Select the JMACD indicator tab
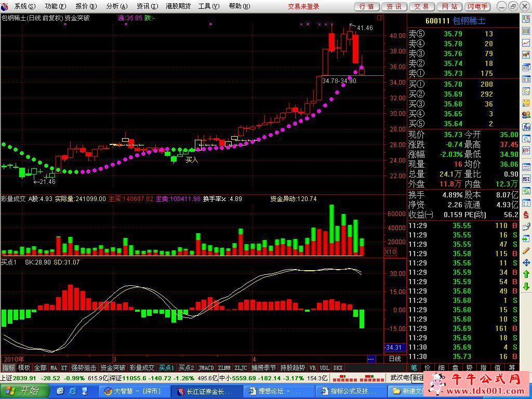532x399 pixels. pos(206,368)
